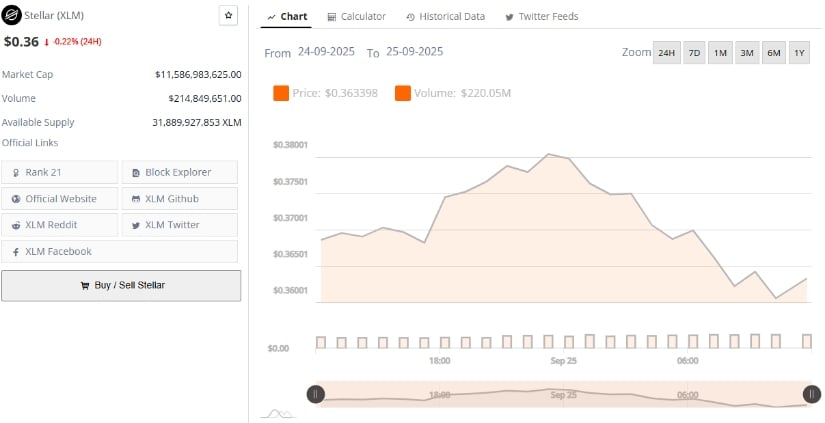This screenshot has width=825, height=423.
Task: Click the $0.38001 axis label
Action: coord(290,145)
